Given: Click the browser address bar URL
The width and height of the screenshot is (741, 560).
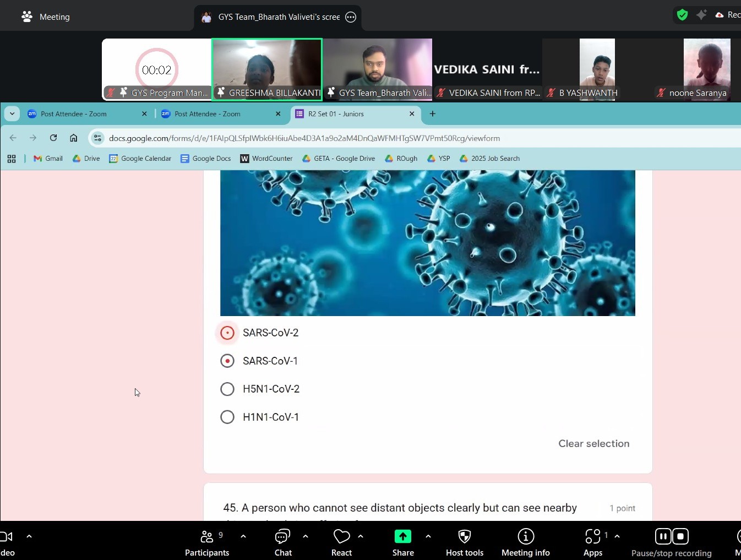Looking at the screenshot, I should tap(304, 138).
